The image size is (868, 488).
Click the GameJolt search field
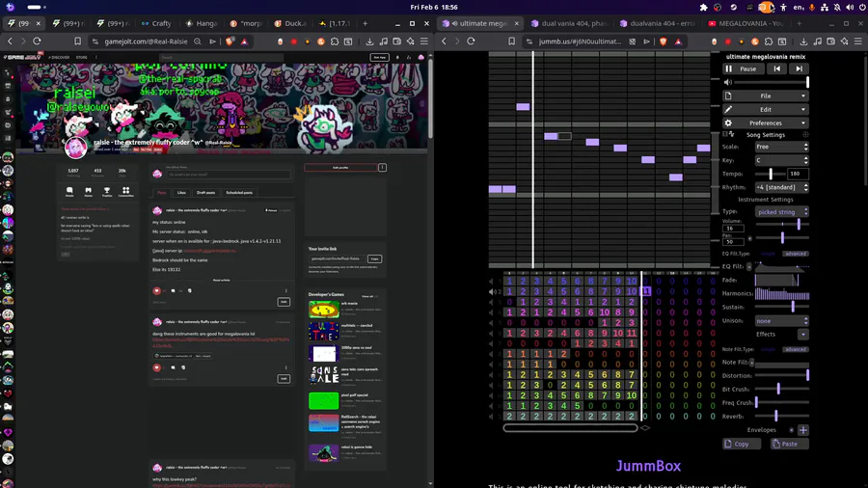pos(222,58)
